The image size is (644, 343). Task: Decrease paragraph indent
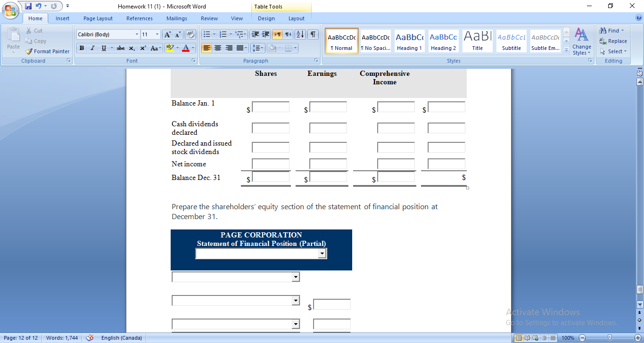click(x=255, y=34)
